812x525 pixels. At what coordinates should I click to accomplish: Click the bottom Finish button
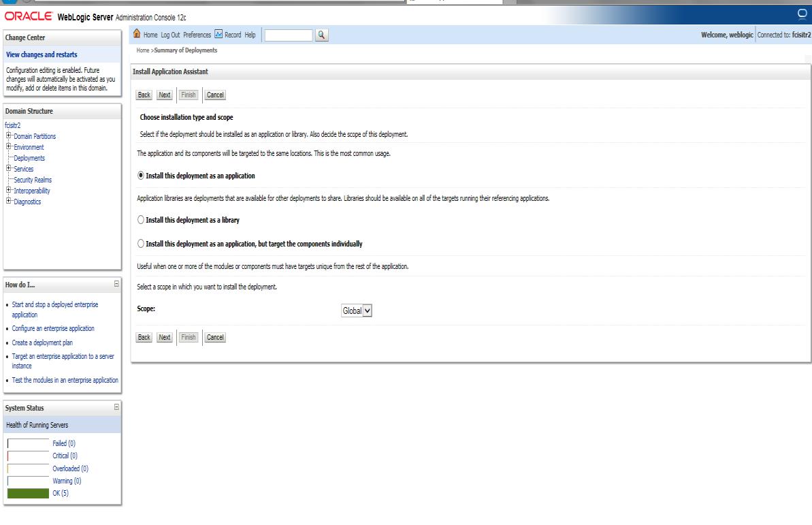(189, 337)
